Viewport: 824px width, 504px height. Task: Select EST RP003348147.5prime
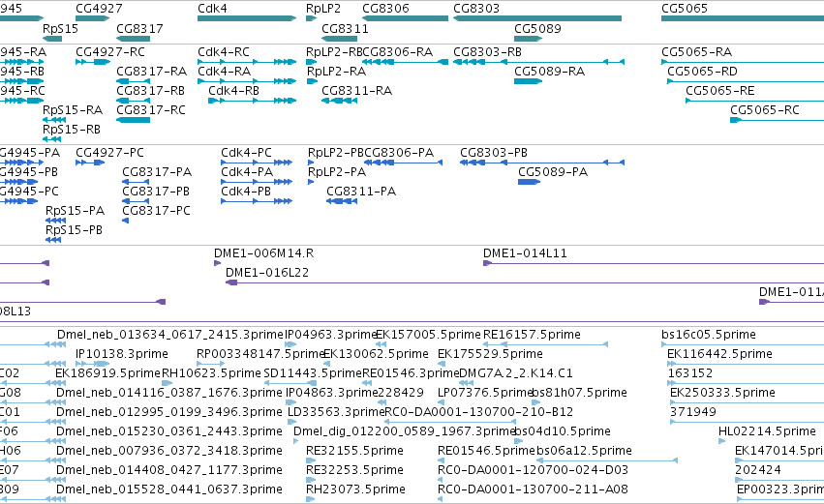[x=260, y=354]
